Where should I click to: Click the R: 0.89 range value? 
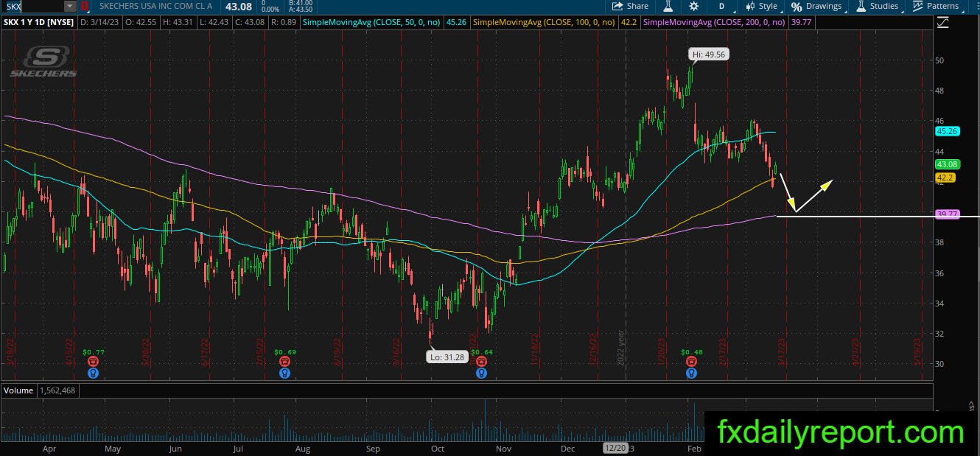(284, 23)
